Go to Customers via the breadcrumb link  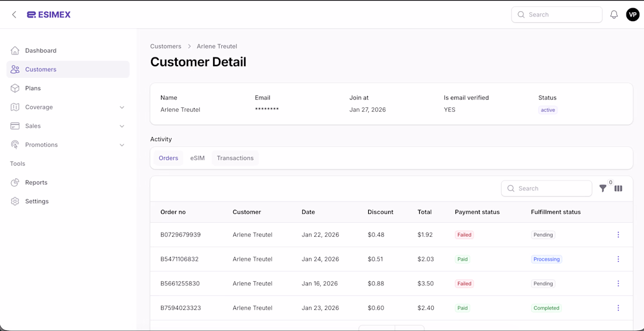click(x=166, y=46)
